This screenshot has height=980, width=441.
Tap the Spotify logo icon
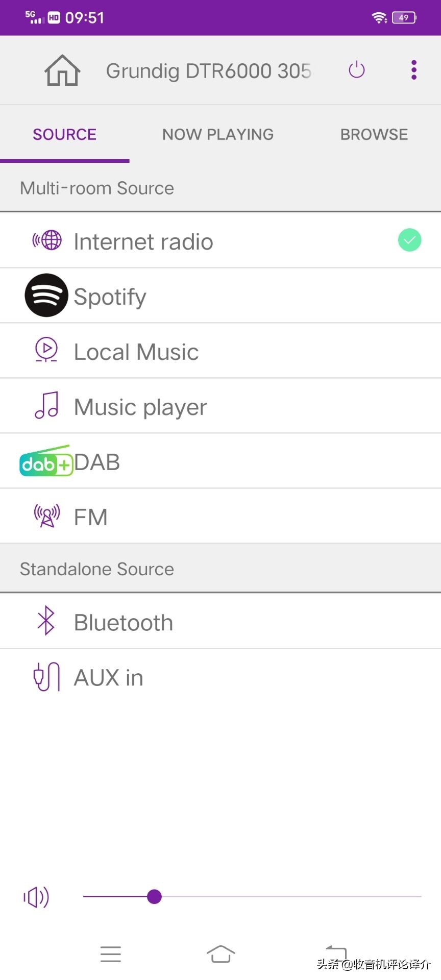[x=46, y=296]
